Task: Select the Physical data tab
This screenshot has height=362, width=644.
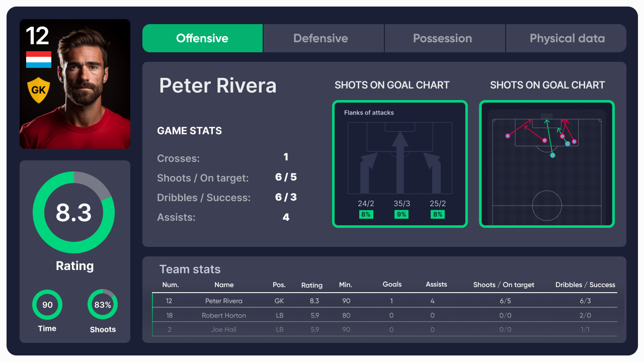Action: coord(567,38)
